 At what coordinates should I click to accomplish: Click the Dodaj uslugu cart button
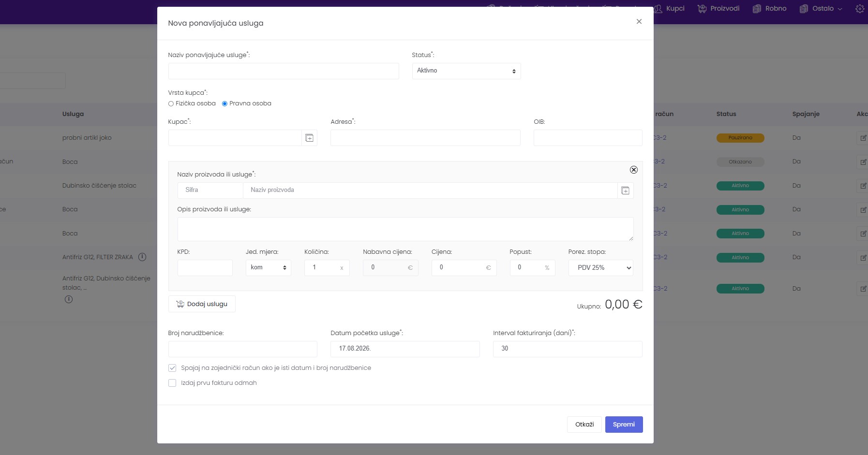point(202,304)
